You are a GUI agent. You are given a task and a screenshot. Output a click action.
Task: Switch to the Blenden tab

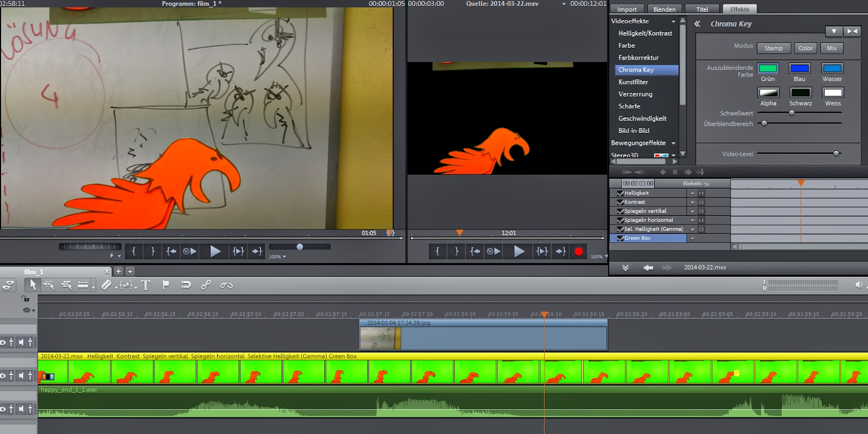[664, 9]
